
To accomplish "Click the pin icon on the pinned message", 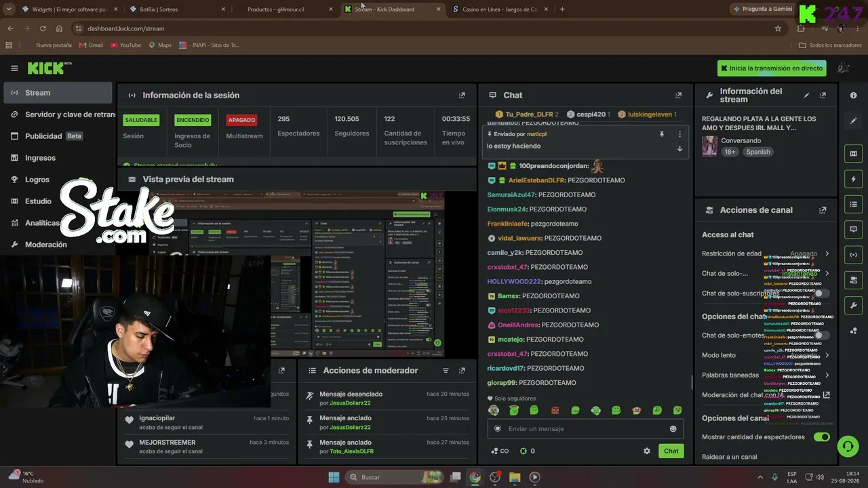I will click(x=662, y=134).
